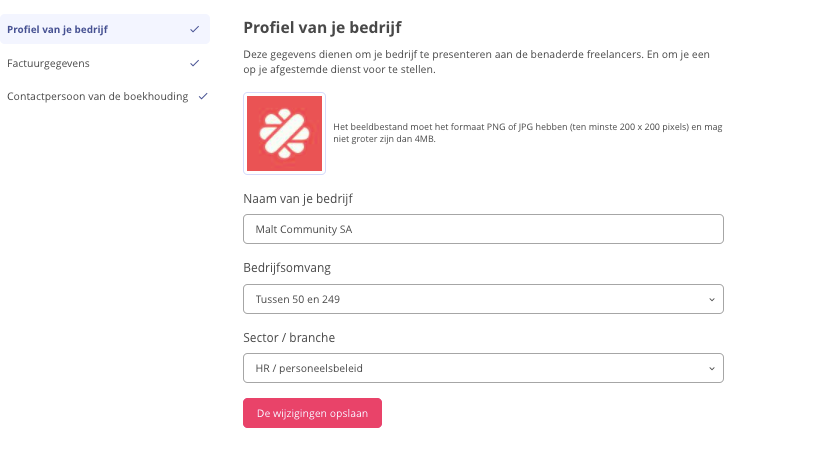Click the Sector / branche field label
This screenshot has height=472, width=826.
289,338
